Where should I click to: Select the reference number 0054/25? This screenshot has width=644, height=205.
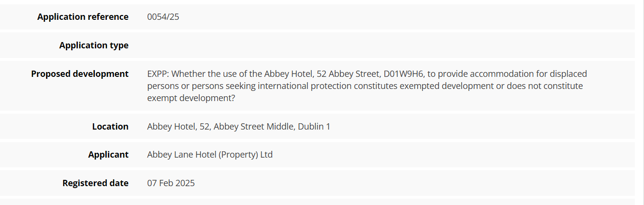[163, 17]
